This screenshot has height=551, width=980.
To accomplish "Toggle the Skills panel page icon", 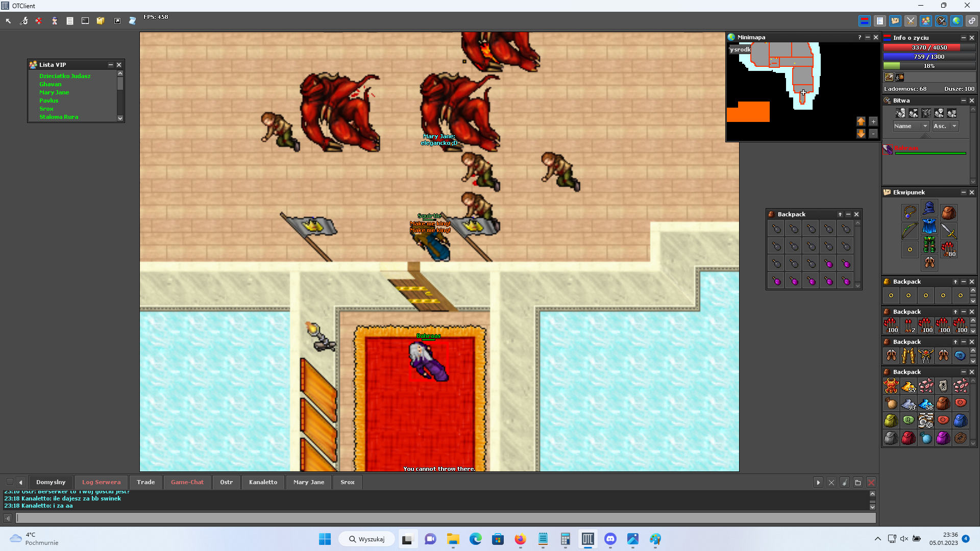I will click(879, 21).
